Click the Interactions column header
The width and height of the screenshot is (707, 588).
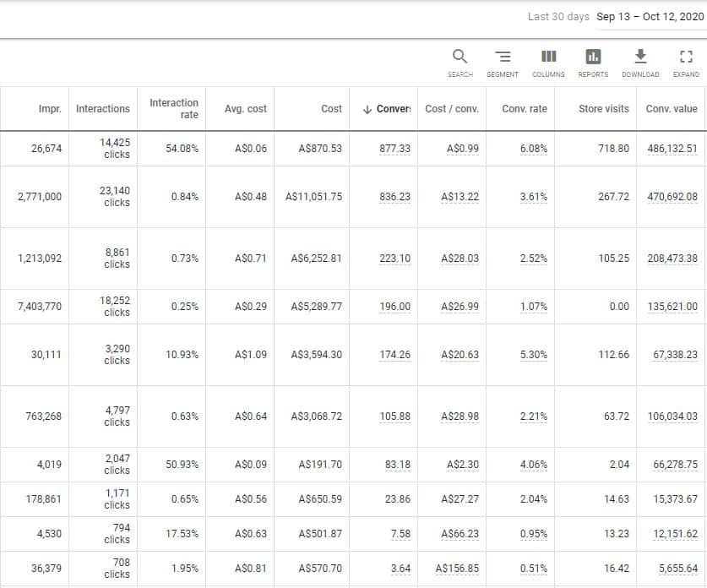click(x=103, y=109)
